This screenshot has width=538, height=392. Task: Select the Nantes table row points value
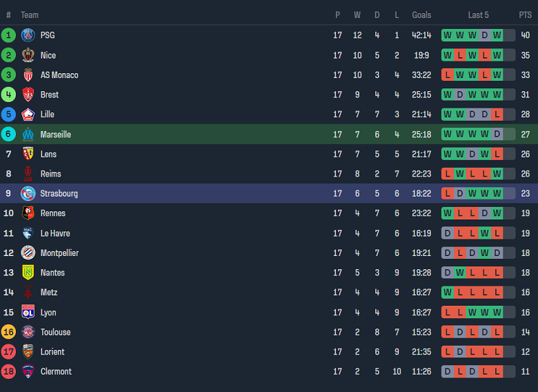pyautogui.click(x=525, y=273)
